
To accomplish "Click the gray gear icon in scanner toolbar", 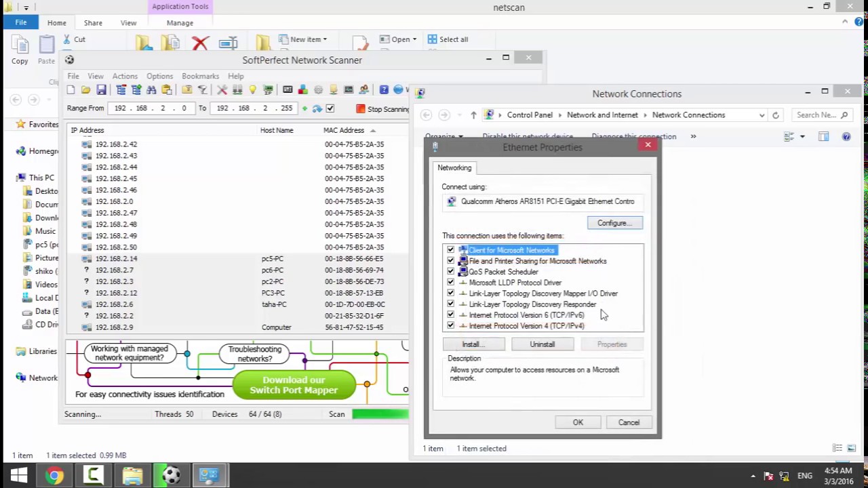I will tap(318, 90).
